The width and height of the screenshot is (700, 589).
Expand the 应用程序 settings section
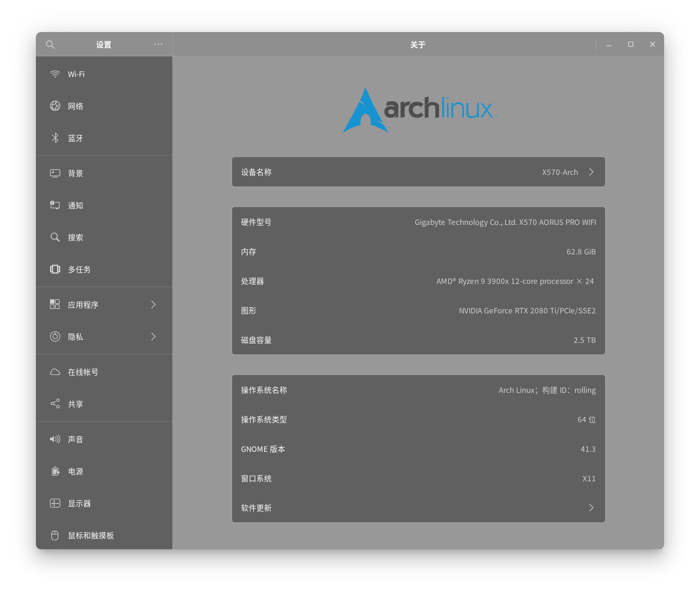point(154,304)
